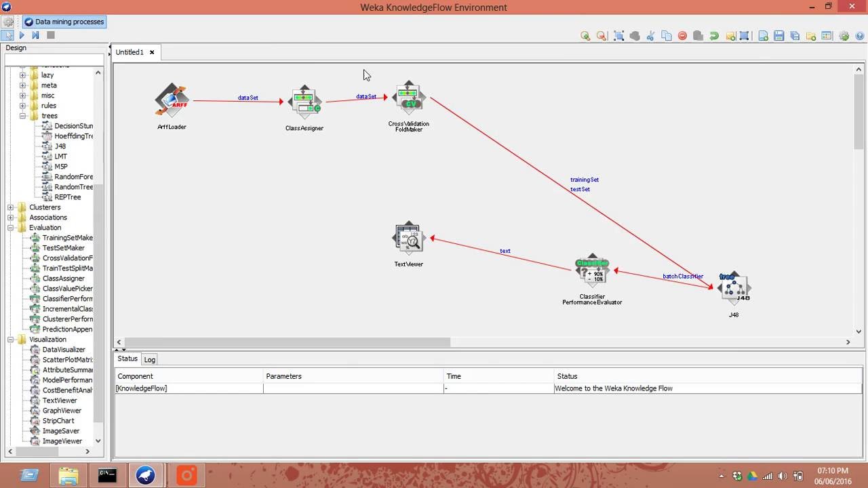Select M5P in the trees list
The width and height of the screenshot is (868, 488).
(x=61, y=167)
